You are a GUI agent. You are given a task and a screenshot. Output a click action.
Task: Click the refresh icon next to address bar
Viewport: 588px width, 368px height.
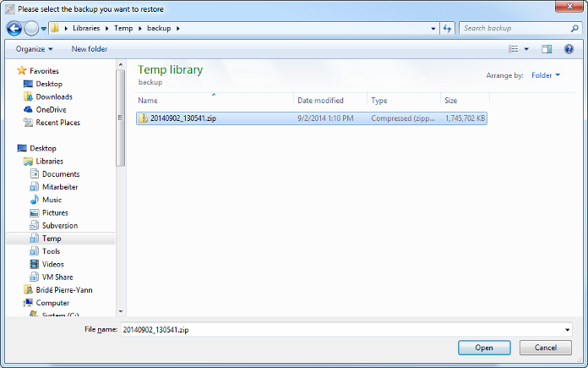pyautogui.click(x=448, y=28)
